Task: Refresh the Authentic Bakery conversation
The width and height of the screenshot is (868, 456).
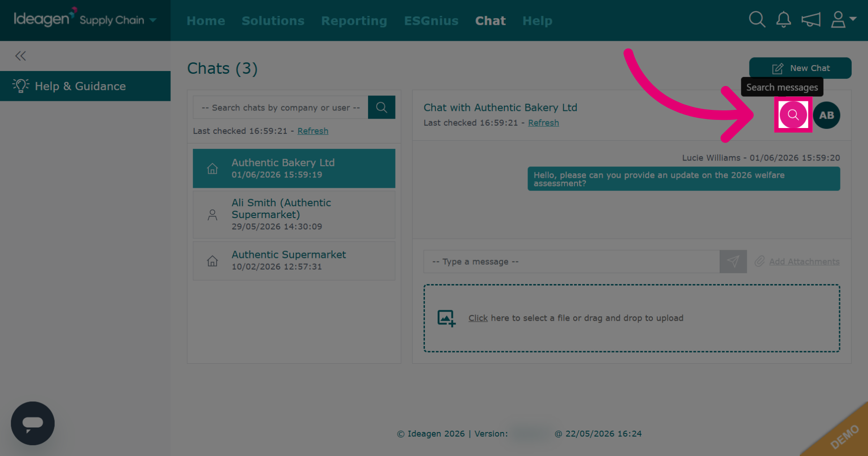Action: click(x=543, y=123)
